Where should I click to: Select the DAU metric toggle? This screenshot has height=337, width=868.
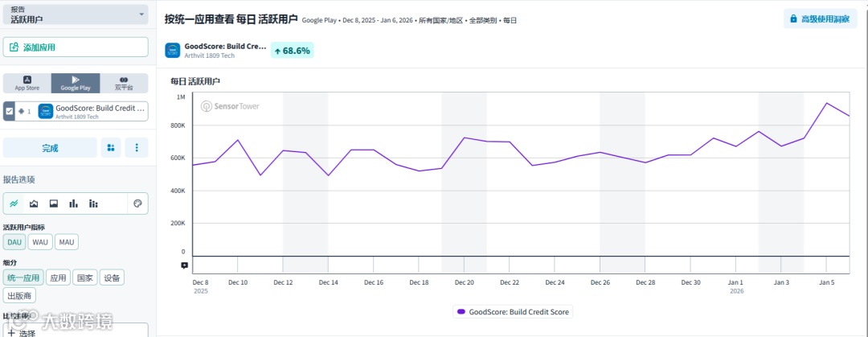[14, 241]
